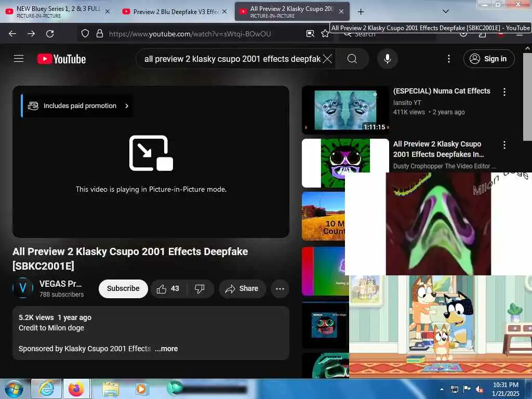532x399 pixels.
Task: Open the 10 M Count field thumbnail
Action: click(323, 216)
